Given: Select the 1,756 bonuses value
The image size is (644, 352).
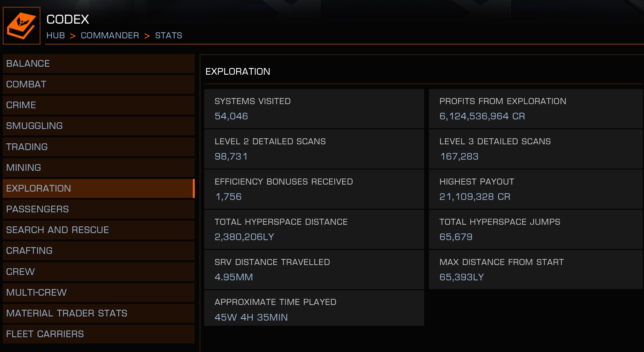Looking at the screenshot, I should click(x=228, y=197).
